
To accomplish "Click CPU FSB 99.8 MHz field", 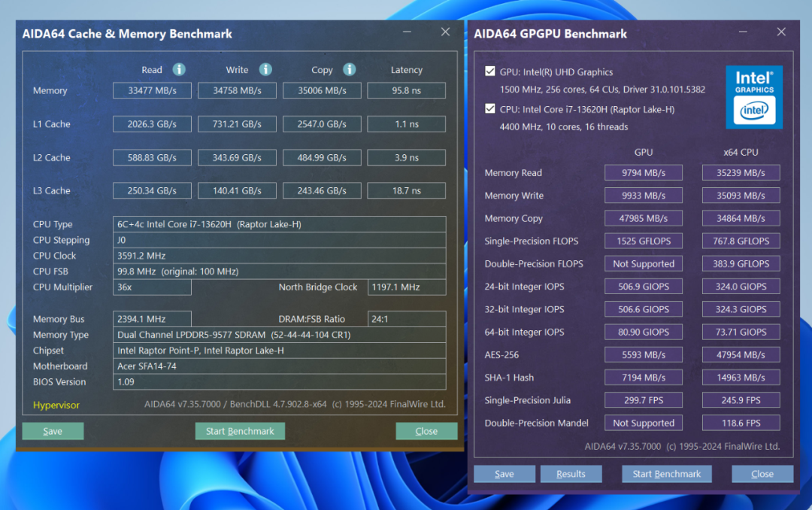I will [x=280, y=271].
